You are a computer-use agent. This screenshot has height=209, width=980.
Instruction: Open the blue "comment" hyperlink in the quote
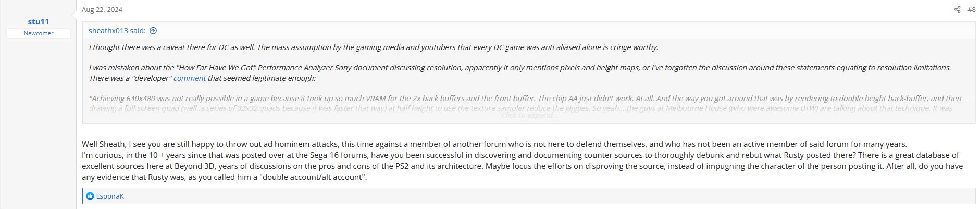coord(190,78)
